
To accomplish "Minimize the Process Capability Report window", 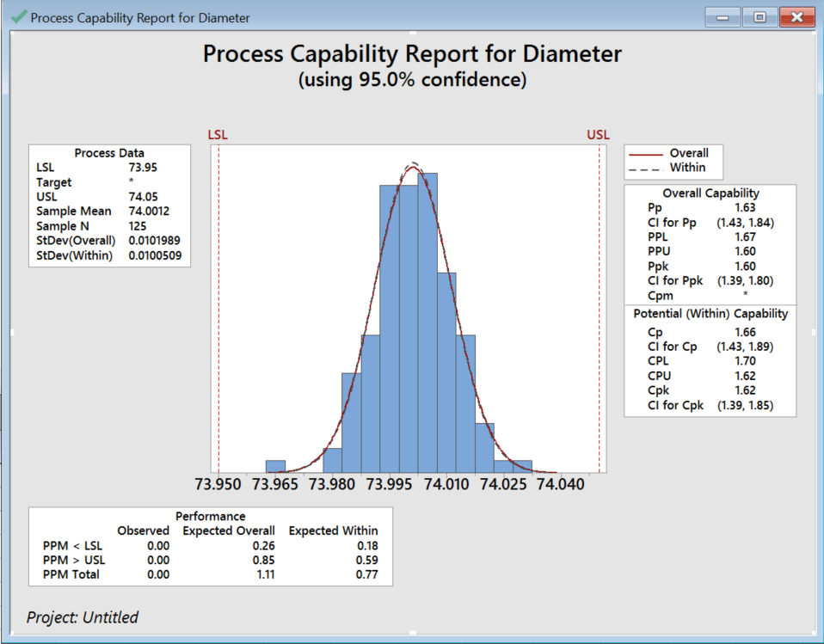I will (x=723, y=17).
